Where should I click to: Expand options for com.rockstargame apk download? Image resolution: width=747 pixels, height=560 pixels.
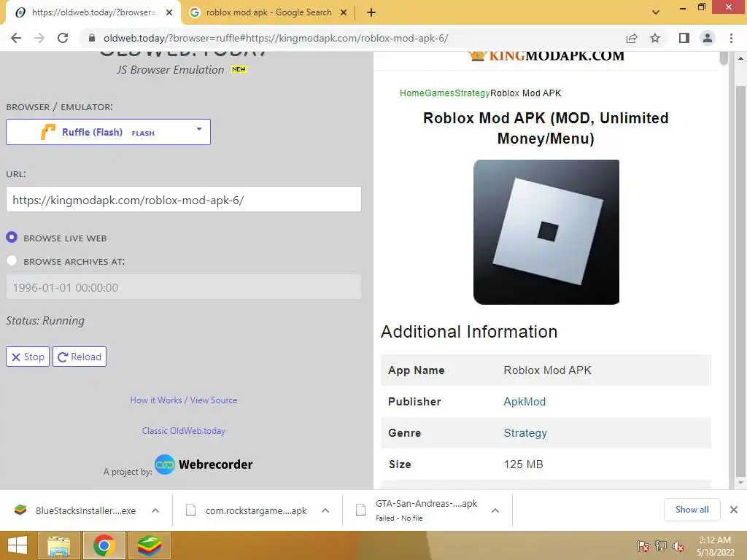[x=325, y=510]
